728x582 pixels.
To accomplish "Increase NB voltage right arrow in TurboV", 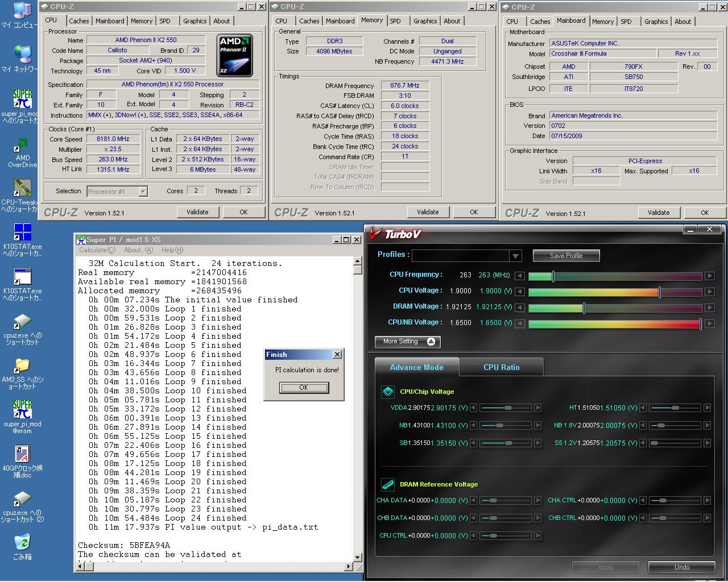I will pyautogui.click(x=537, y=425).
